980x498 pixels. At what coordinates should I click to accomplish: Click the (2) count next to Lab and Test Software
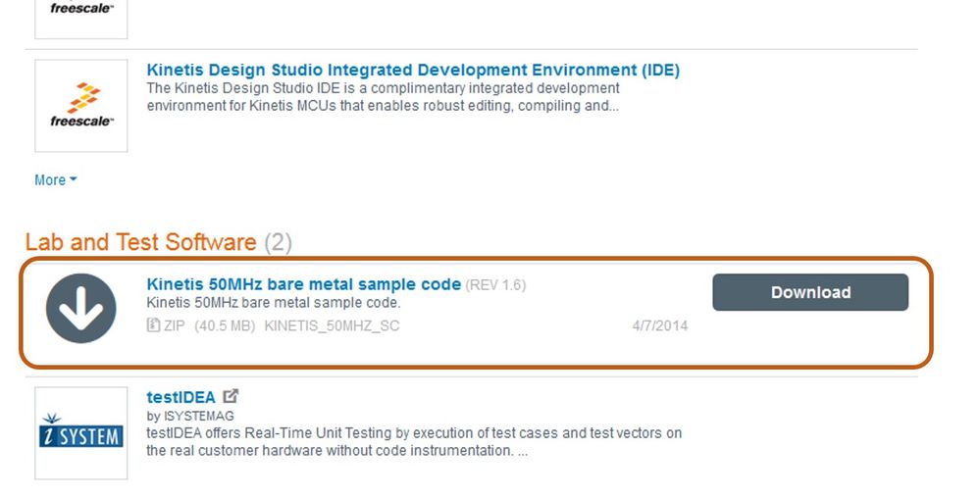(x=278, y=242)
